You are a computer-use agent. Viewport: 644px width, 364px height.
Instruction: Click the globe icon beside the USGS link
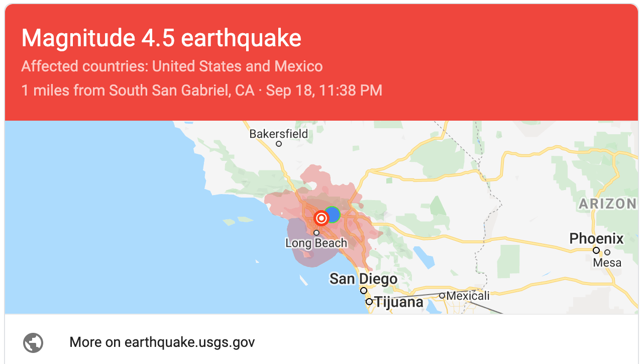(x=33, y=343)
